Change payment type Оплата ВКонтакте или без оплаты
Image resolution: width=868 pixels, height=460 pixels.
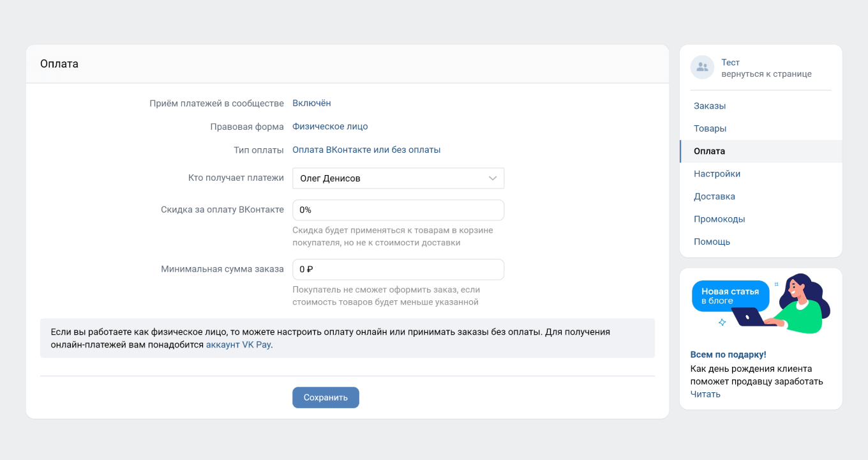click(x=366, y=150)
